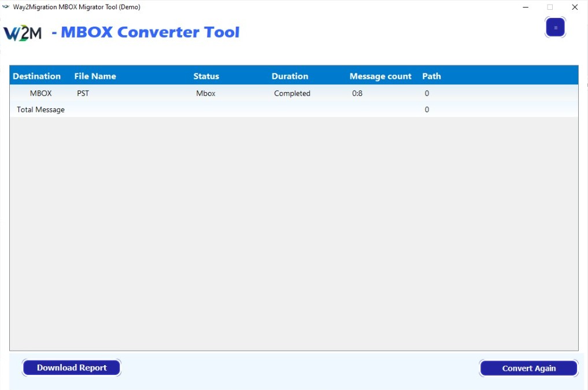Click the MBOX Converter Tool heading
This screenshot has height=390, width=588.
150,32
